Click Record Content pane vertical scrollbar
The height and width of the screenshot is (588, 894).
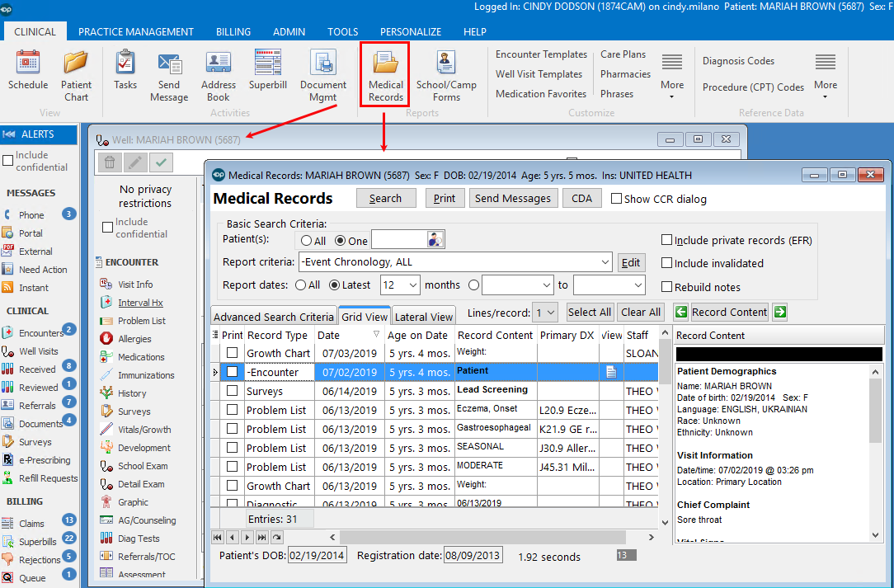[875, 411]
